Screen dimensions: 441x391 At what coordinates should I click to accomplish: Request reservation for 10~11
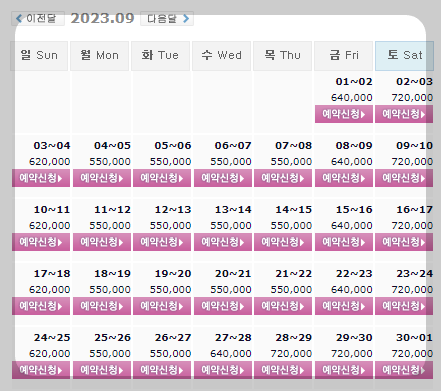(x=41, y=242)
